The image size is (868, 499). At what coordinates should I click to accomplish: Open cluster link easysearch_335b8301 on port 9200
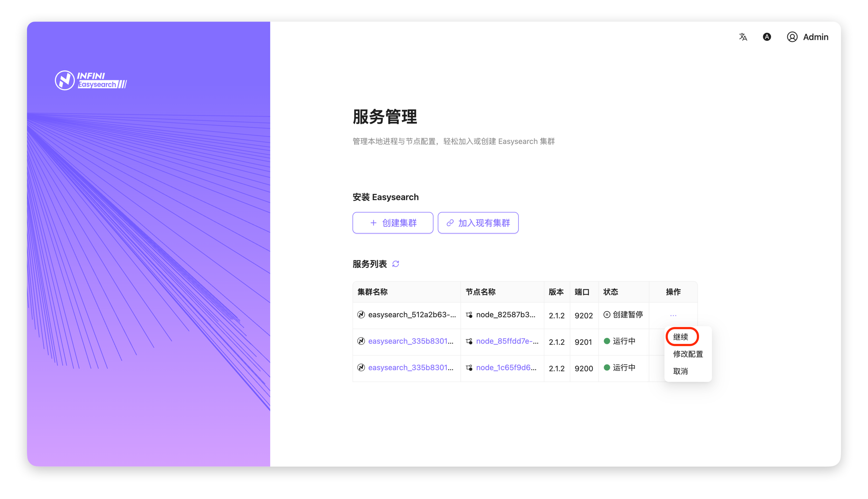[410, 367]
